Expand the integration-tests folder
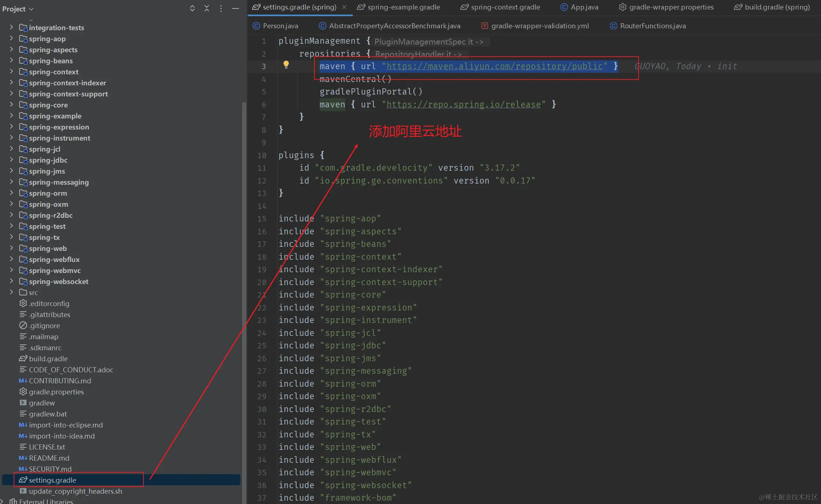The width and height of the screenshot is (821, 504). 11,28
